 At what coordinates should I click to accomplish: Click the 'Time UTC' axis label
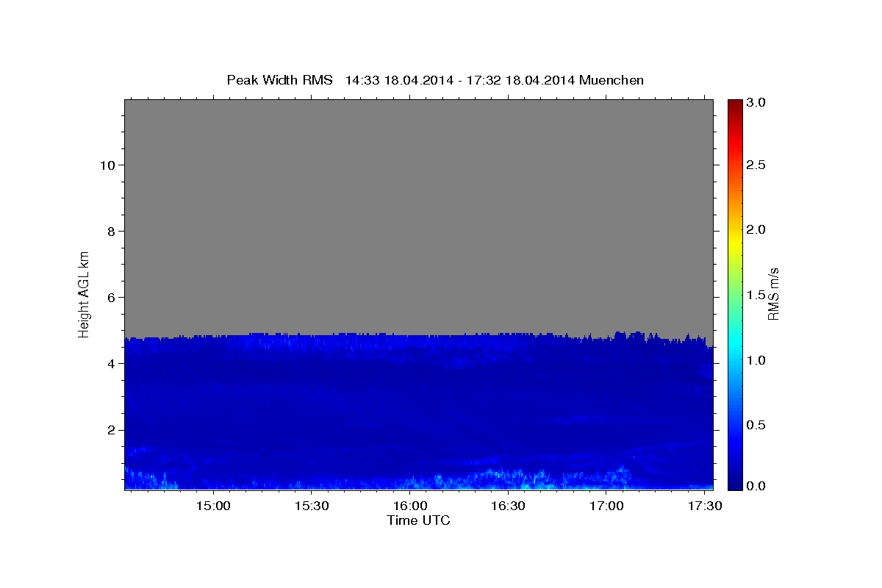coord(418,520)
